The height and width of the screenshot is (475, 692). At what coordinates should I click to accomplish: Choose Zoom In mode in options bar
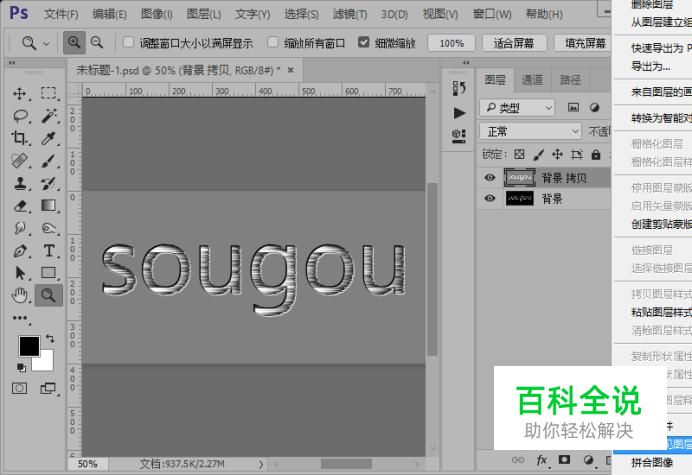[x=74, y=43]
